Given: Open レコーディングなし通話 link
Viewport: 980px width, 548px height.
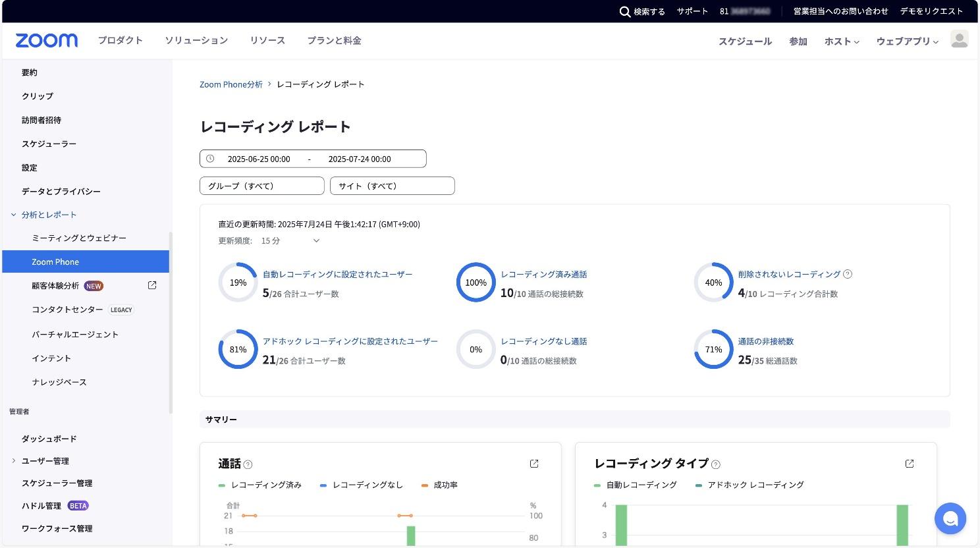Looking at the screenshot, I should coord(544,341).
